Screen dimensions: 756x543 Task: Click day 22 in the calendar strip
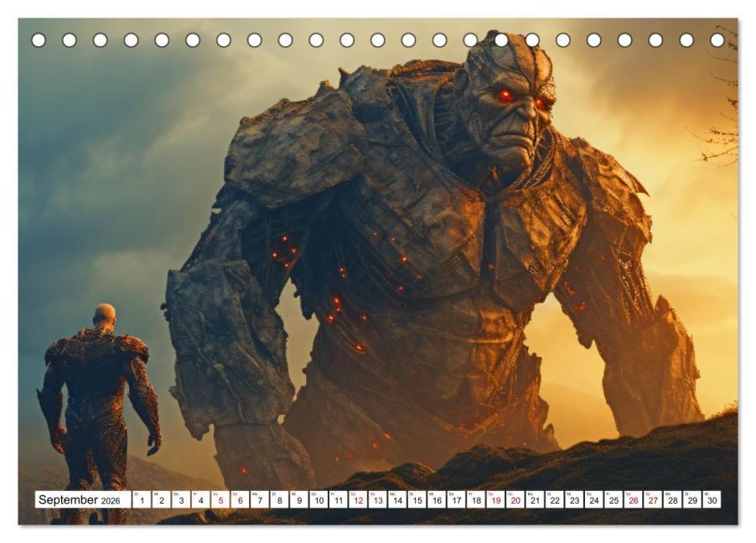(555, 499)
